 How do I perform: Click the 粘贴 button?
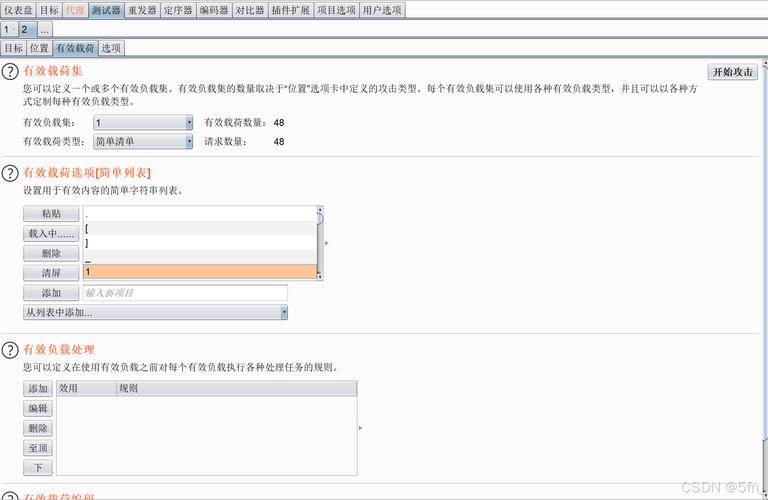pyautogui.click(x=51, y=214)
